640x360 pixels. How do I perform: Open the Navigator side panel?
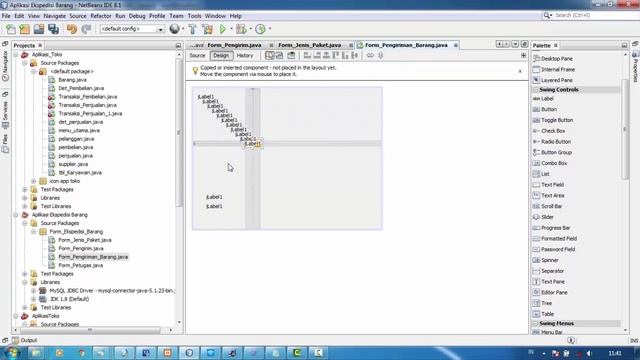(5, 65)
